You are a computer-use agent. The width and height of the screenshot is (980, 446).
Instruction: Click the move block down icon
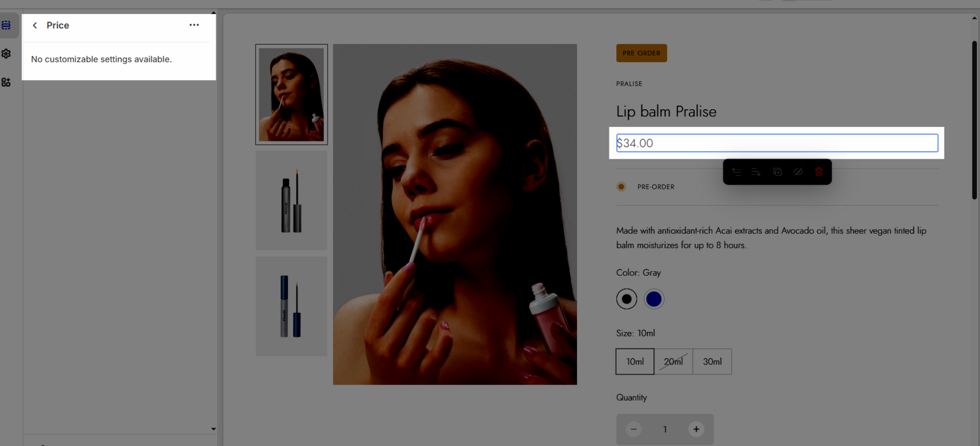[x=756, y=172]
